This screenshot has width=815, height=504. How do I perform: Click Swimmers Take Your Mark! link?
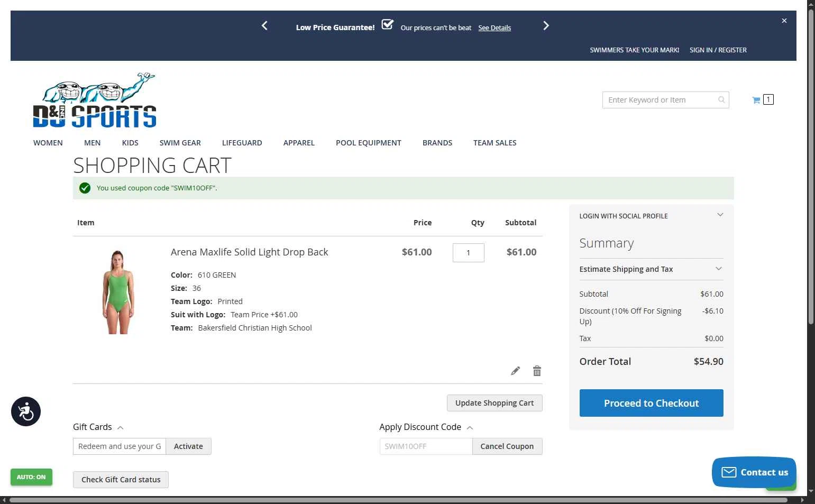(635, 50)
